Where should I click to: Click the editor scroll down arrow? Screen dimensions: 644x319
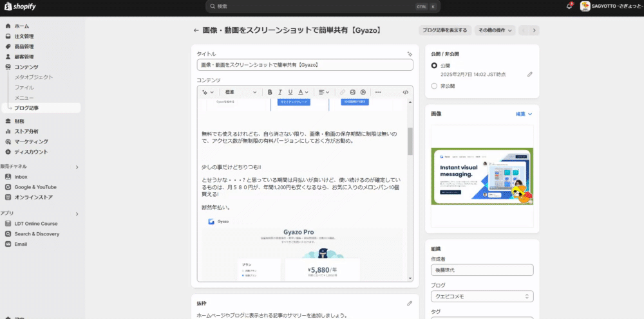pyautogui.click(x=410, y=279)
